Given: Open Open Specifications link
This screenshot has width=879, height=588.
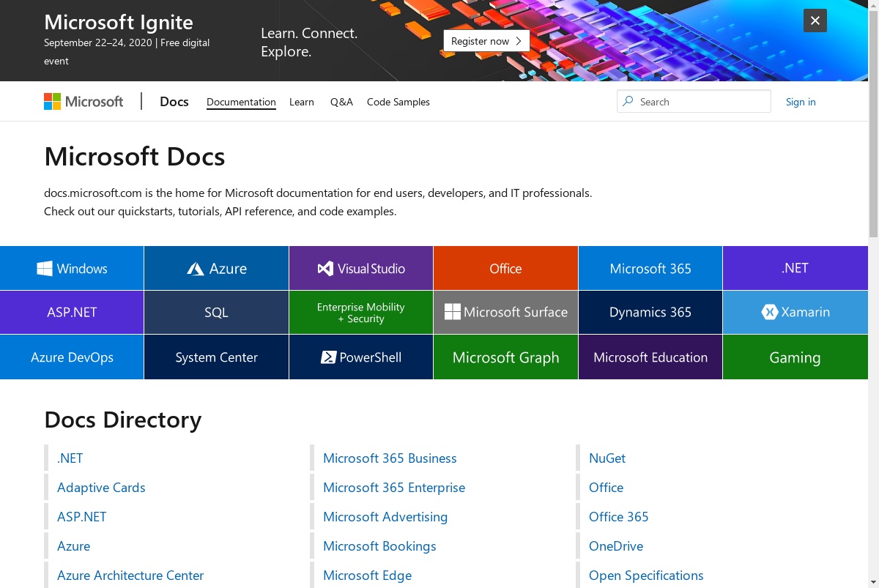Looking at the screenshot, I should point(646,576).
